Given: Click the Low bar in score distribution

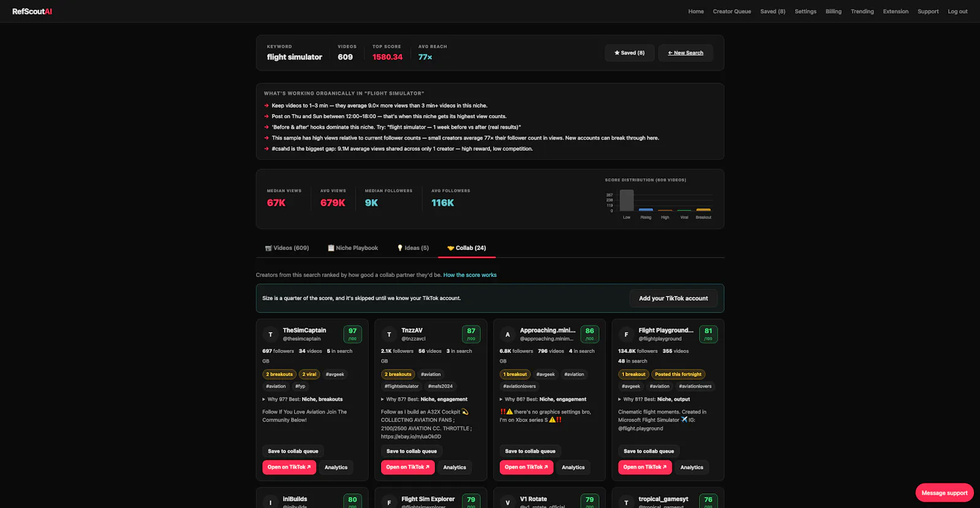Looking at the screenshot, I should pyautogui.click(x=627, y=200).
